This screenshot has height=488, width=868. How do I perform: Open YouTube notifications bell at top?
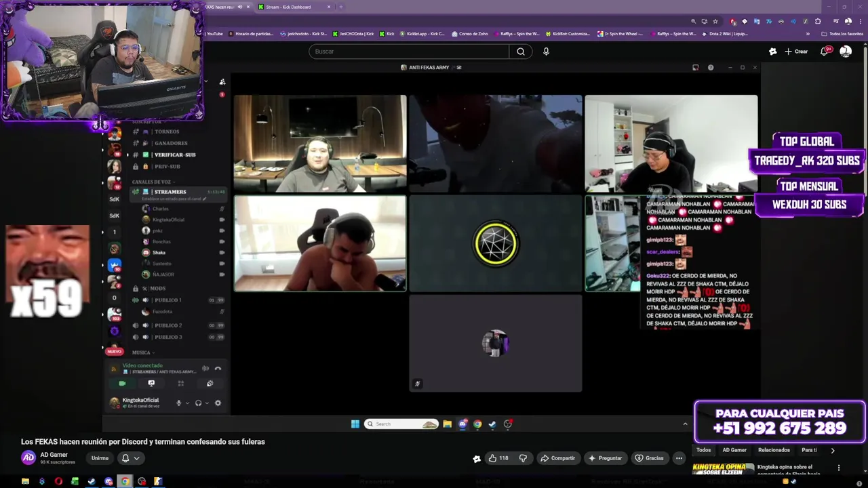(825, 52)
